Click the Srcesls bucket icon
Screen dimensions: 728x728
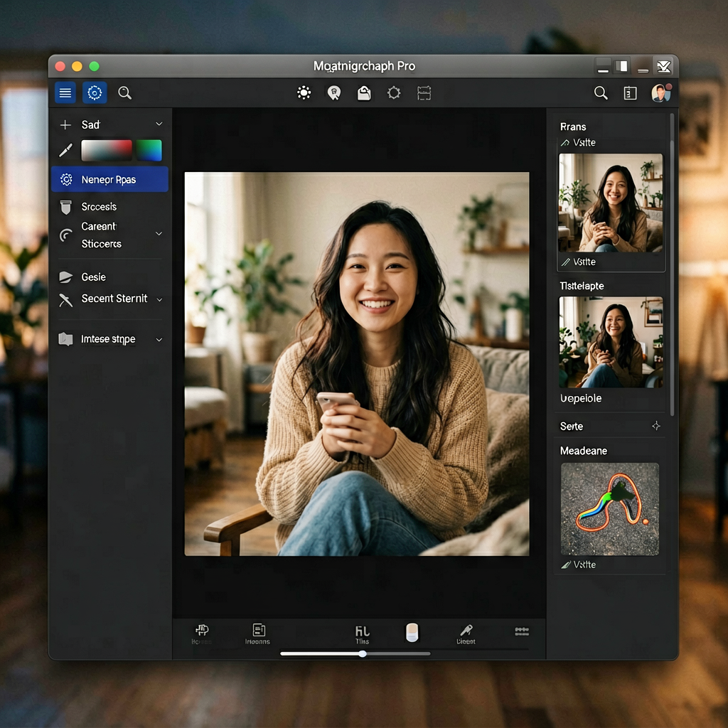pyautogui.click(x=65, y=207)
